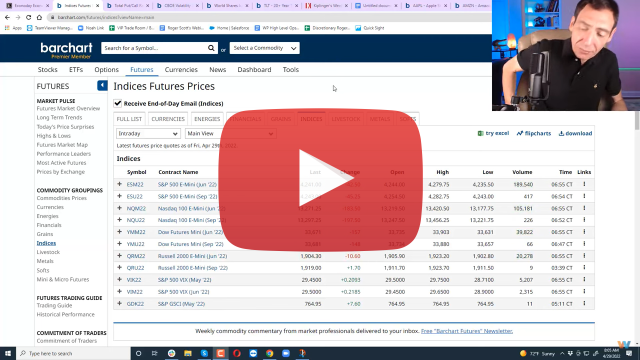Click Russell 2000 E-Mini (Jun '22) contract name
This screenshot has height=360, width=640.
tap(193, 256)
